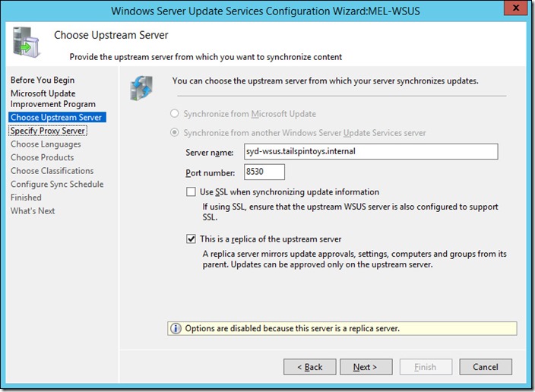Select Synchronize from another WSUS server radio
Image resolution: width=535 pixels, height=392 pixels.
click(174, 132)
